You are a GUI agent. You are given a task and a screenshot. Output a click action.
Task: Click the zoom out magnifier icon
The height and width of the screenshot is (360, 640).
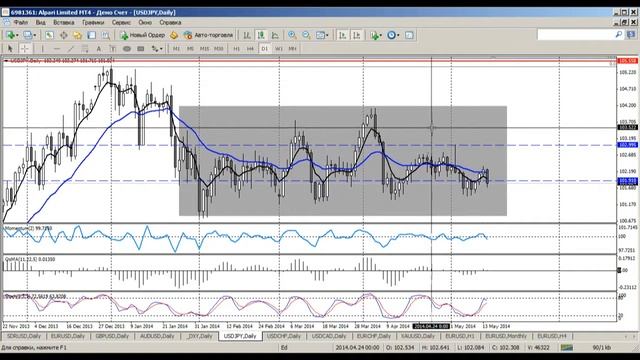pyautogui.click(x=307, y=36)
